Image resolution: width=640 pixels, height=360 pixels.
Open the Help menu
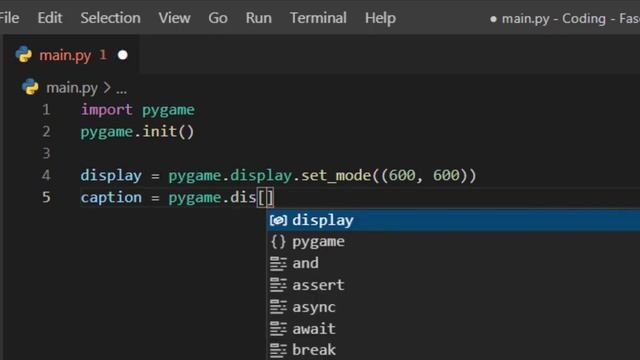[x=380, y=18]
